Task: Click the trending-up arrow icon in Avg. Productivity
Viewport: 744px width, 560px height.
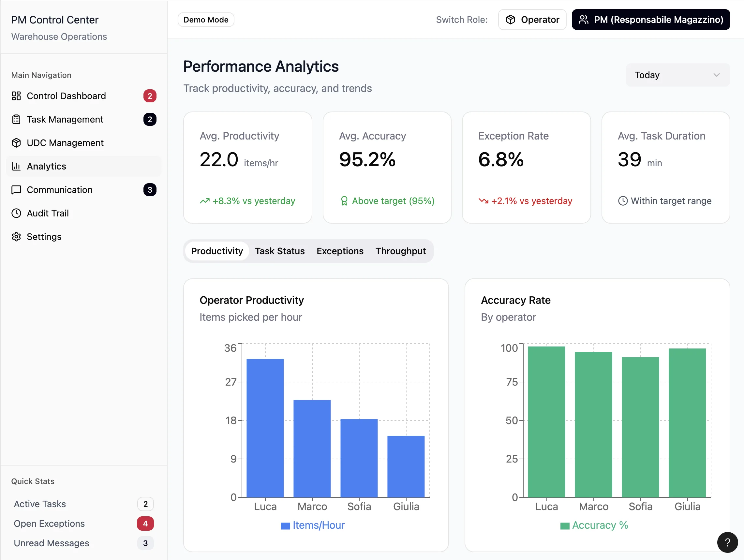Action: pos(204,201)
